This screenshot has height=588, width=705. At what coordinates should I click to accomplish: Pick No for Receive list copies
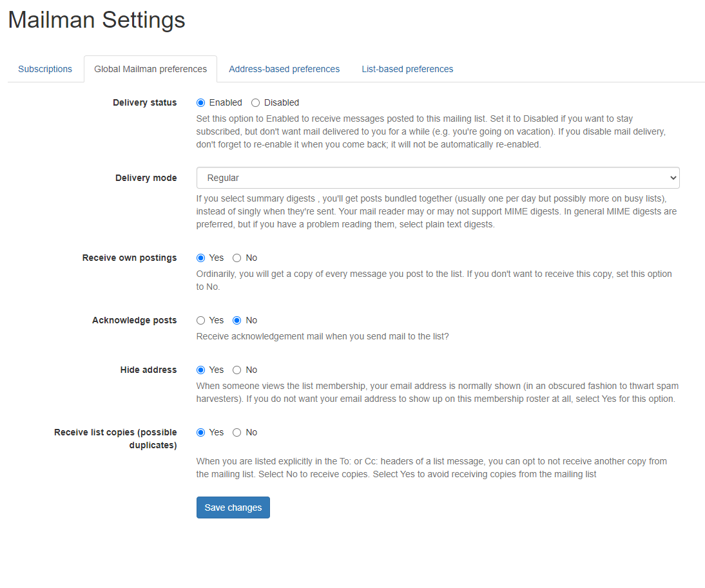[237, 432]
